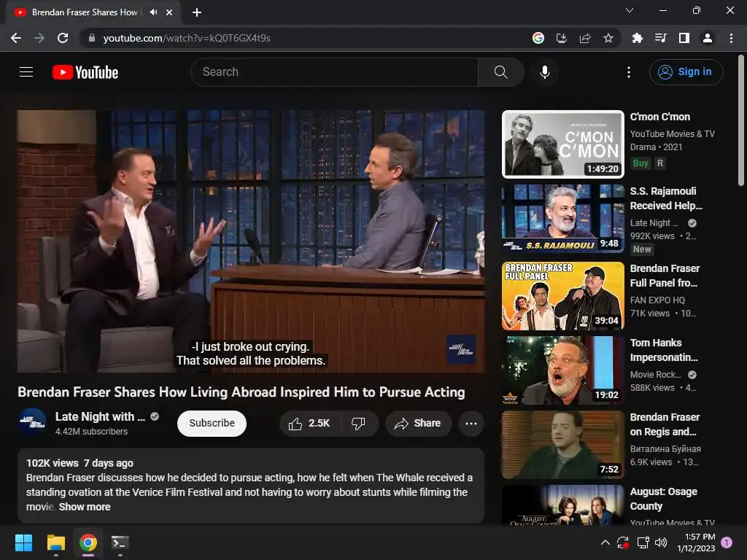Open Chrome three-dot menu

click(x=731, y=38)
